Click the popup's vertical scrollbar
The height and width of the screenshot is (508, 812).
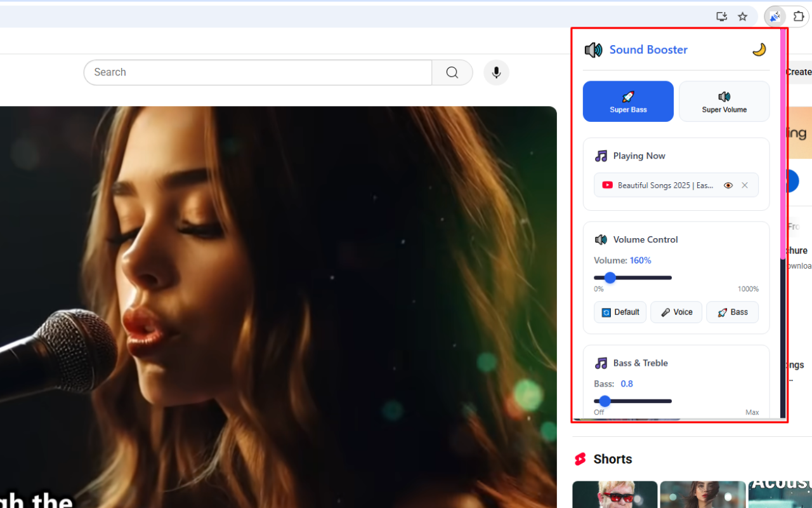(x=783, y=144)
